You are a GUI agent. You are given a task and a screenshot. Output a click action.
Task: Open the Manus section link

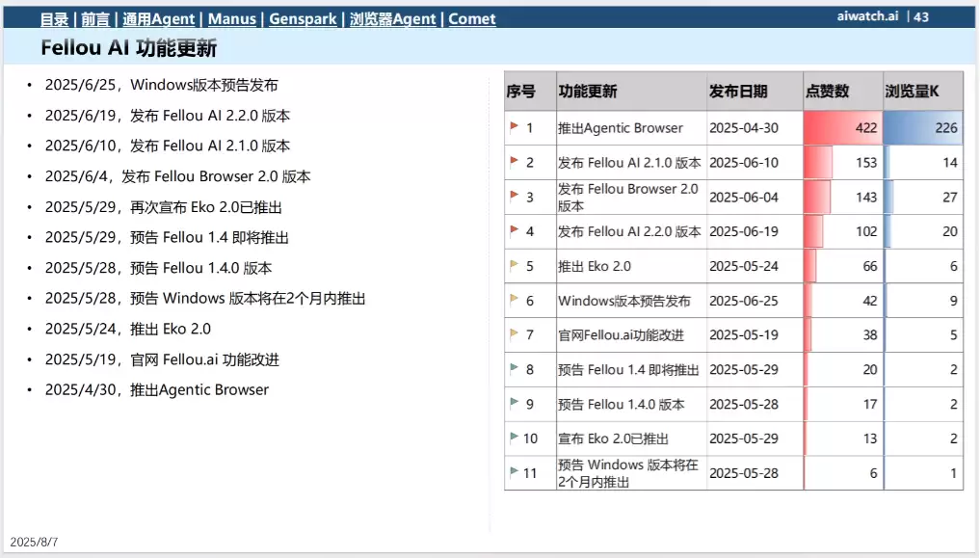coord(232,19)
